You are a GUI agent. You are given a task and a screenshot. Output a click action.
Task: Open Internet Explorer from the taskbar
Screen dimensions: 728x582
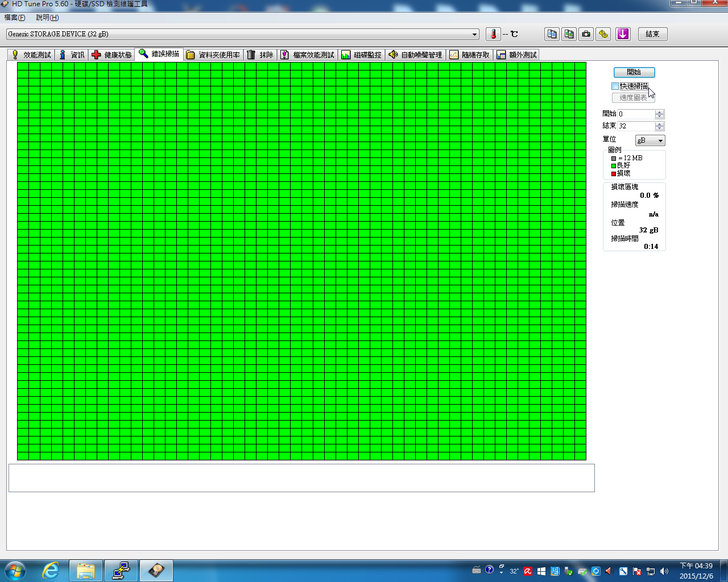pos(50,569)
